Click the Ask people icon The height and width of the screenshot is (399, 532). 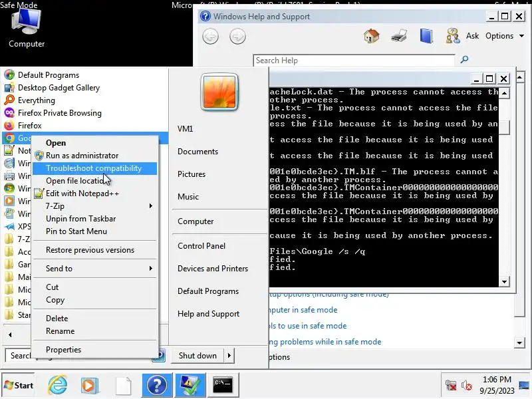pyautogui.click(x=453, y=36)
